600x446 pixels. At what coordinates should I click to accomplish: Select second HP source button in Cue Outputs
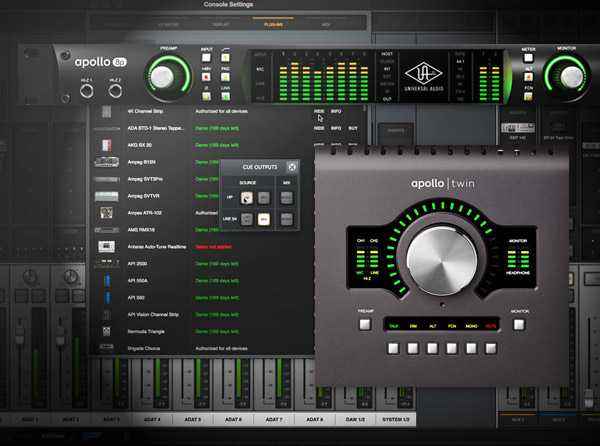click(264, 198)
